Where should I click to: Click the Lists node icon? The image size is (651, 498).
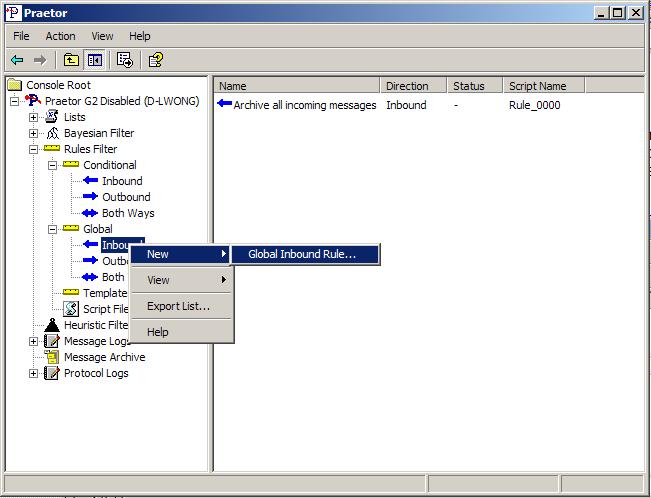(52, 117)
